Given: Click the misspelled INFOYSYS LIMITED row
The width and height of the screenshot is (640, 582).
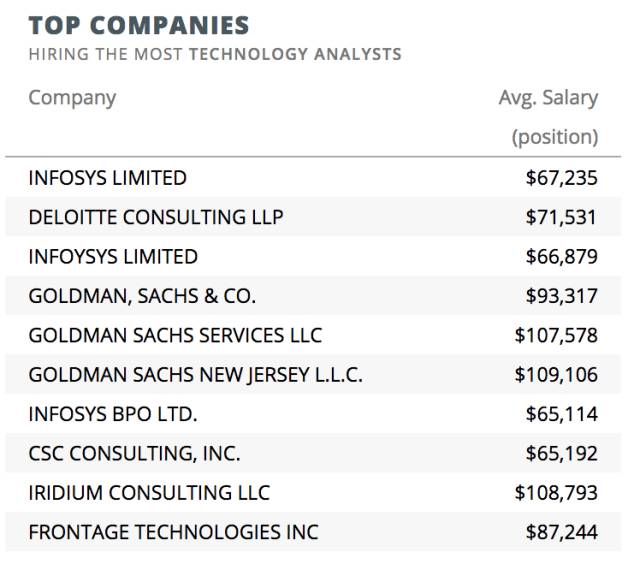Looking at the screenshot, I should coord(113,256).
